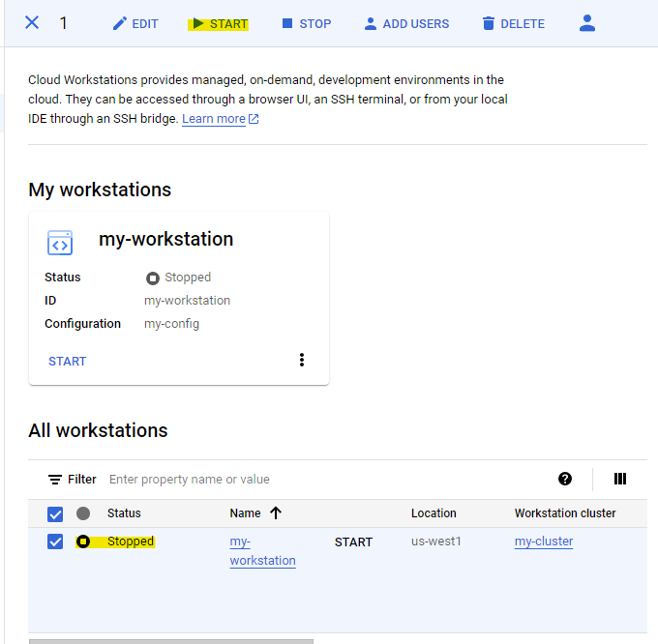Viewport: 658px width, 644px height.
Task: Click the horizontal scrollbar below the table
Action: [171, 641]
